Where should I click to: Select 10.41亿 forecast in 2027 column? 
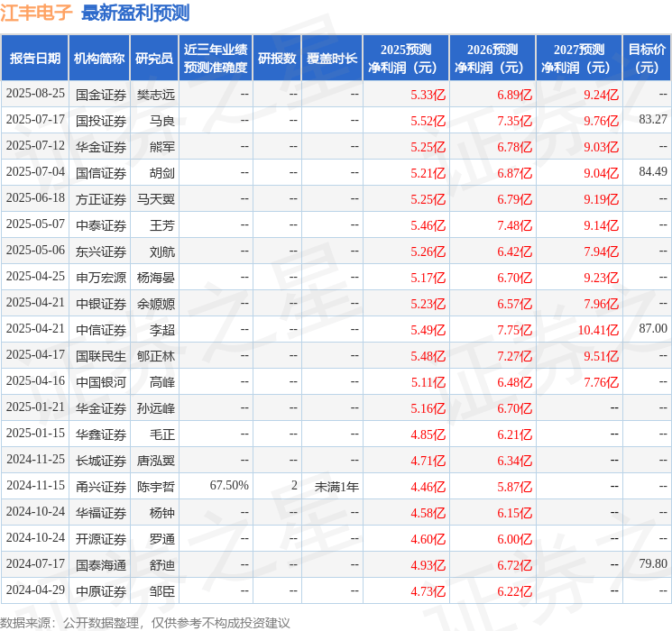point(598,330)
